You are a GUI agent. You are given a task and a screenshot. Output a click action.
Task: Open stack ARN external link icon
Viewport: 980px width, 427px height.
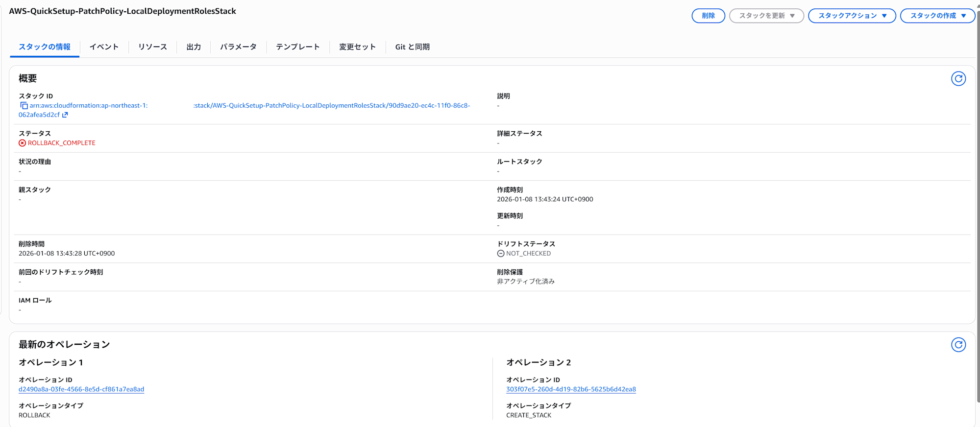point(65,115)
